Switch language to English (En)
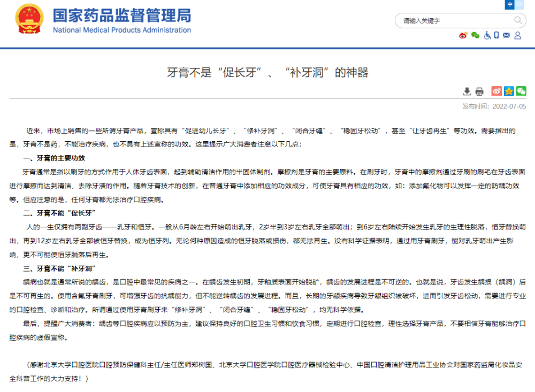The height and width of the screenshot is (392, 535). [x=519, y=5]
